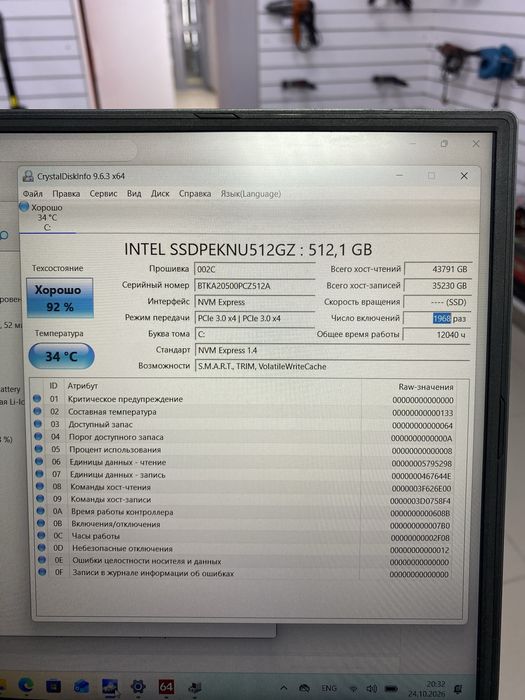525x700 pixels.
Task: Switch the ENG input language indicator
Action: [x=329, y=688]
